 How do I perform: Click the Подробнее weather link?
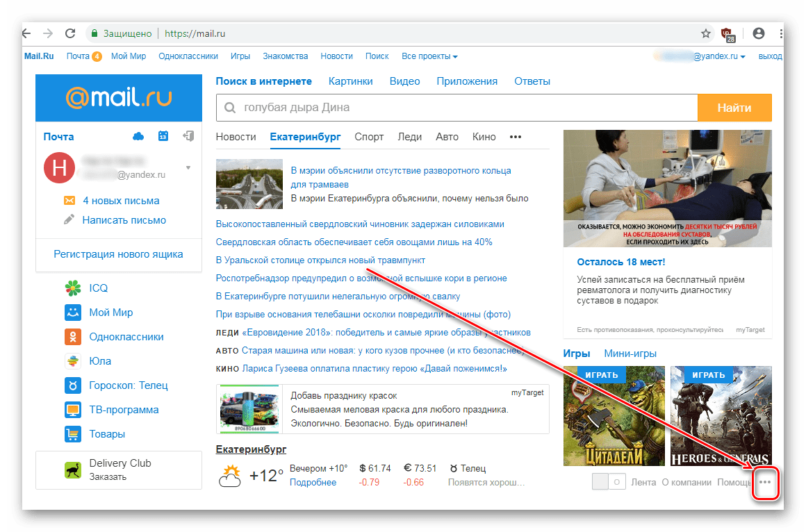pyautogui.click(x=313, y=482)
